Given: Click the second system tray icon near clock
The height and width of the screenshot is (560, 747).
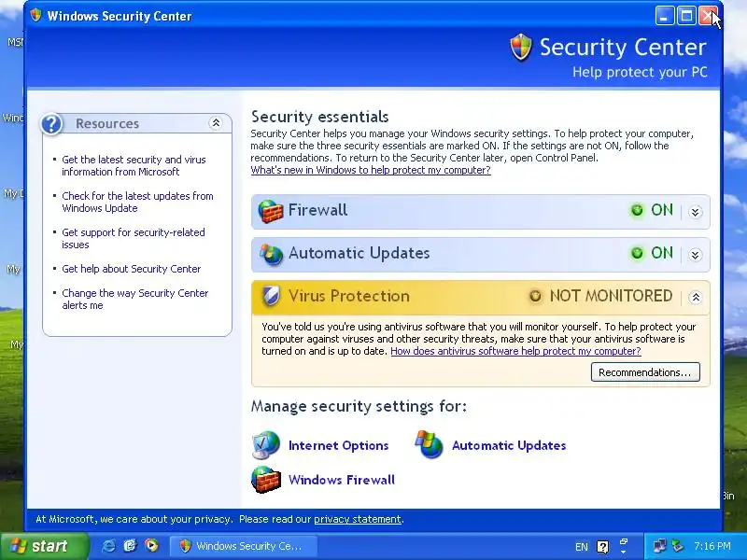Looking at the screenshot, I should [677, 546].
